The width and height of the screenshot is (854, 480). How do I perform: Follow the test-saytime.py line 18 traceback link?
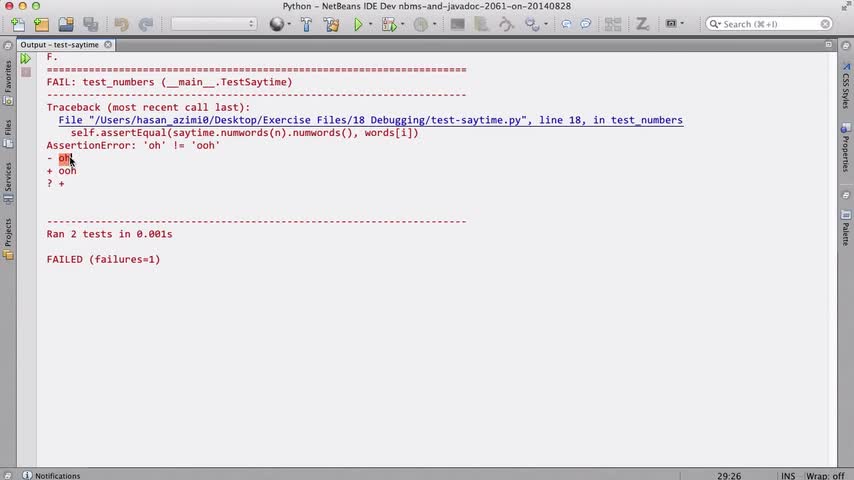tap(370, 120)
